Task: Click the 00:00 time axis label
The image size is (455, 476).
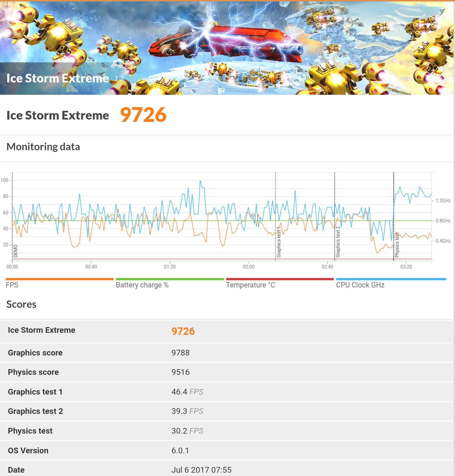Action: pos(12,267)
